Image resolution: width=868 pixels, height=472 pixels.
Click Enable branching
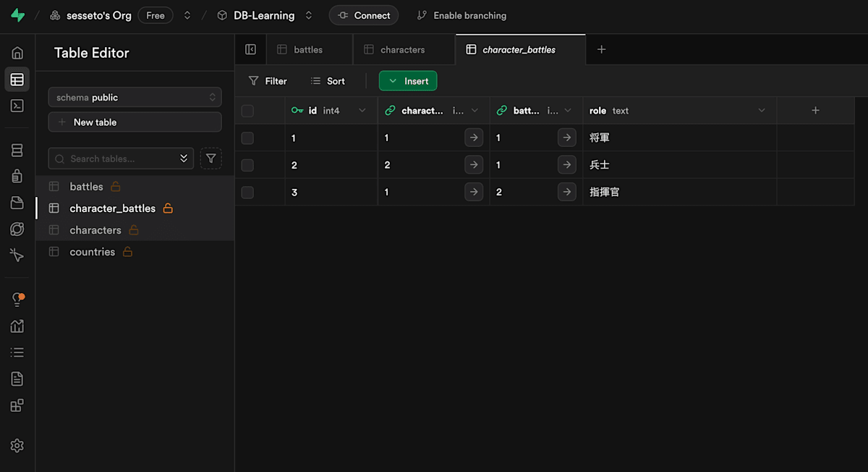coord(462,15)
